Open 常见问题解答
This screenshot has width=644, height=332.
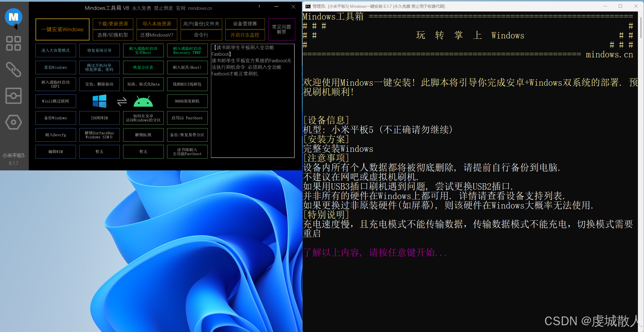click(282, 29)
